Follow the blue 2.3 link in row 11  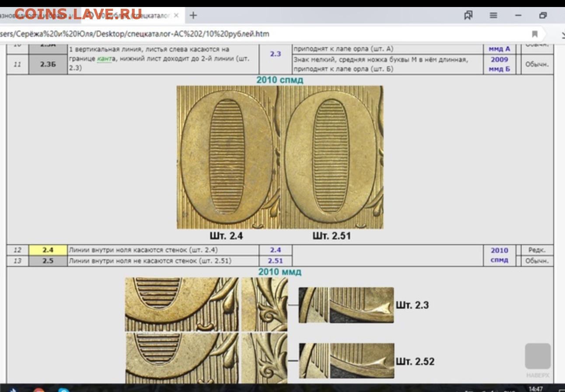276,54
